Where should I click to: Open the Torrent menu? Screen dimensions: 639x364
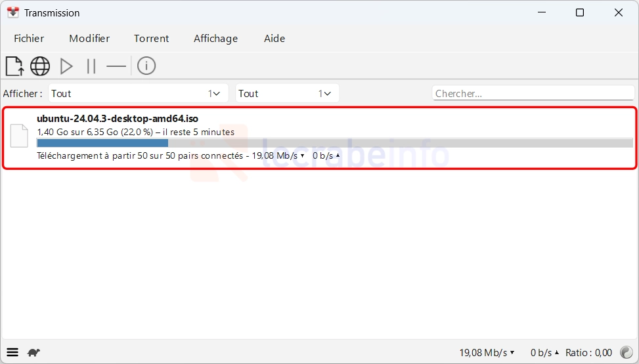(x=152, y=39)
